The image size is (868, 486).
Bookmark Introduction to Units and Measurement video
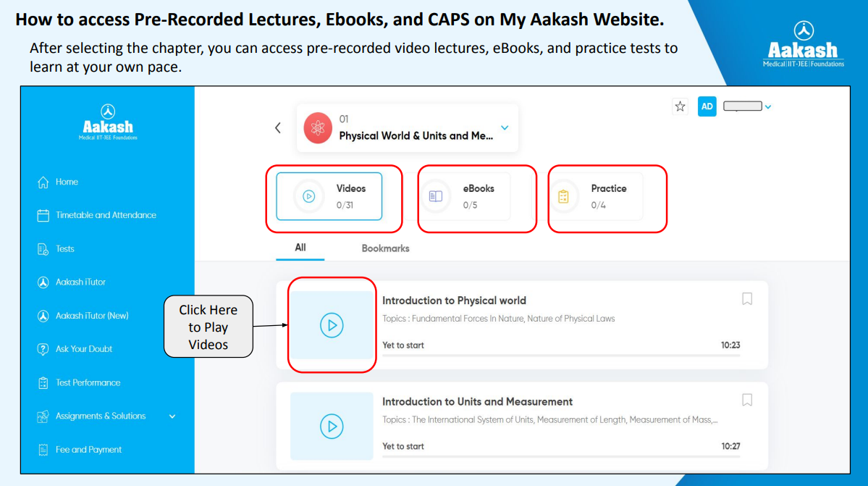747,401
